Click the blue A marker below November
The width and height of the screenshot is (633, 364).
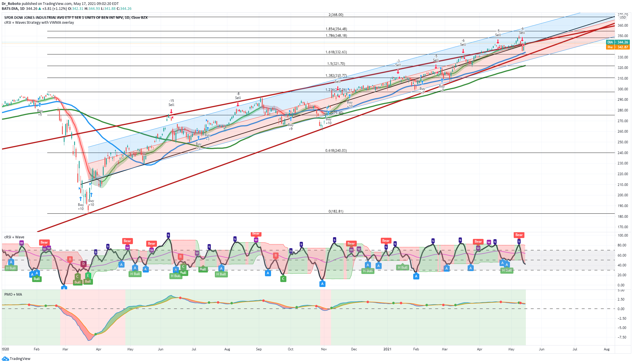click(322, 284)
